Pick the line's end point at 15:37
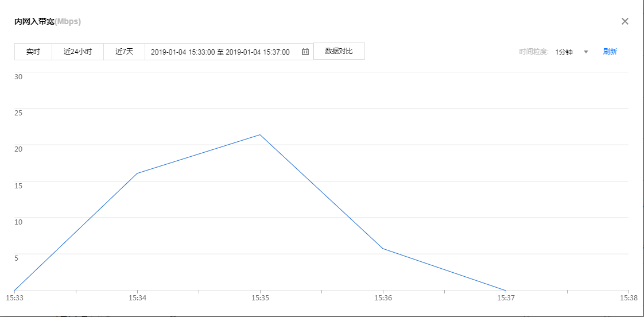 pyautogui.click(x=506, y=291)
